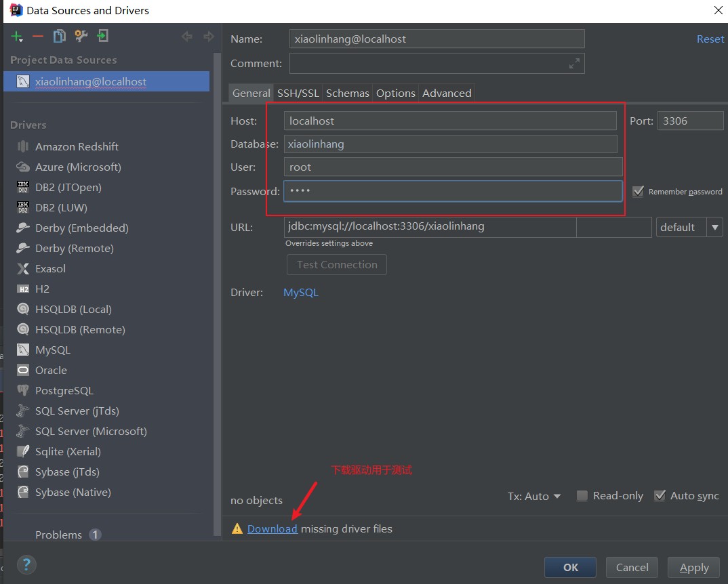Click the help question mark button
This screenshot has height=584, width=728.
[x=26, y=565]
